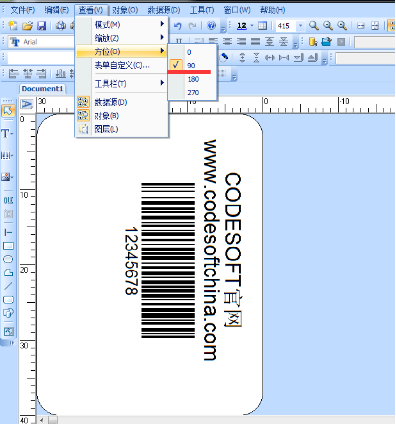Select the checked 90 orientation option
The image size is (396, 424).
pos(192,65)
